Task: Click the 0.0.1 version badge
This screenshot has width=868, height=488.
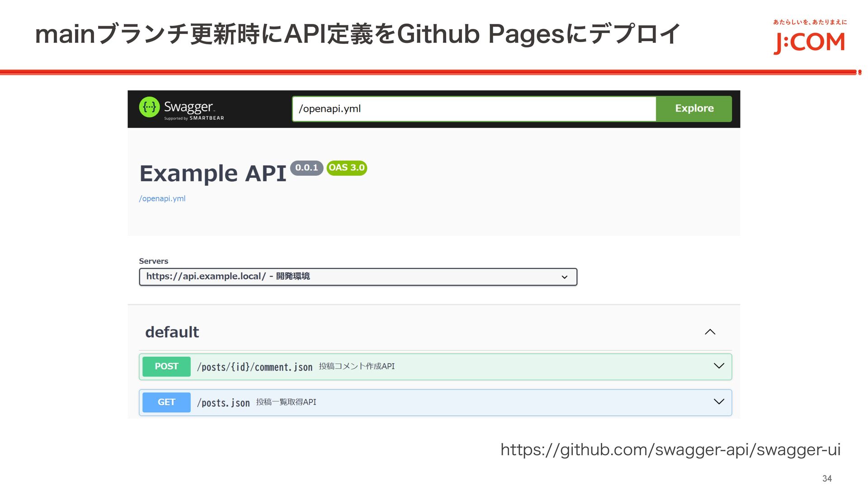Action: tap(307, 168)
